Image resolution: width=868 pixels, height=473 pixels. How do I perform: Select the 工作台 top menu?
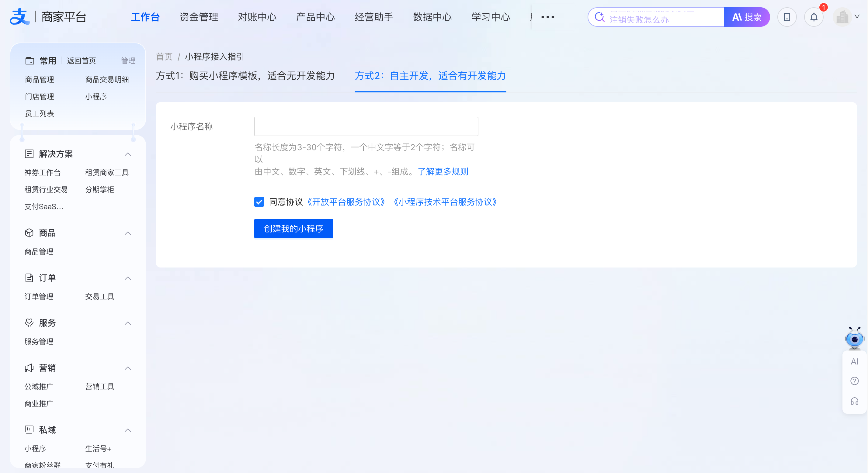(145, 17)
